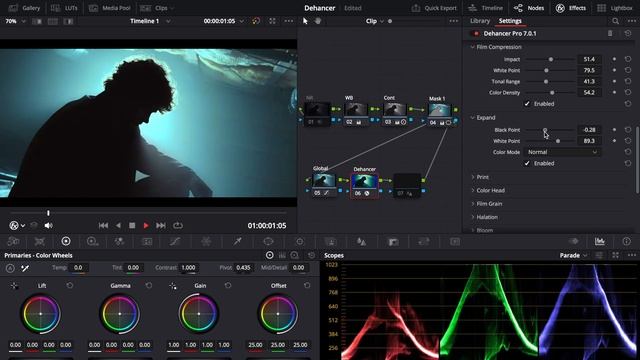The height and width of the screenshot is (360, 640).
Task: Toggle the Clips strip
Action: click(x=157, y=8)
